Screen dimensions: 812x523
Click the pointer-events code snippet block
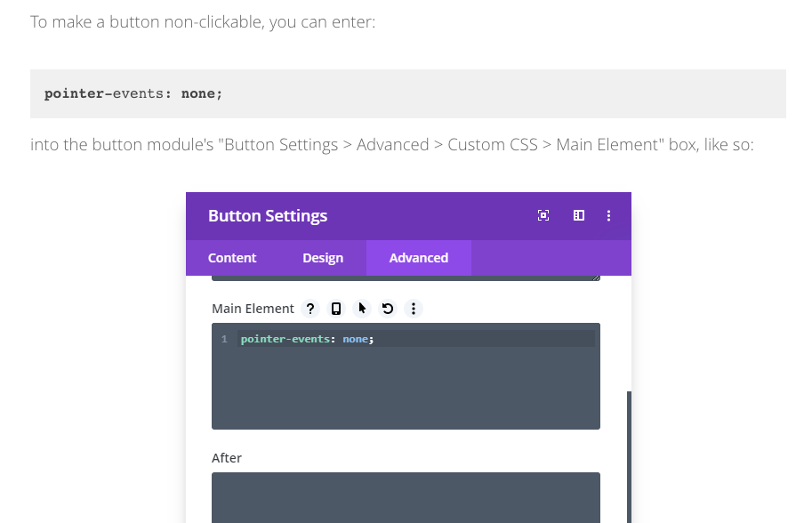[x=407, y=93]
